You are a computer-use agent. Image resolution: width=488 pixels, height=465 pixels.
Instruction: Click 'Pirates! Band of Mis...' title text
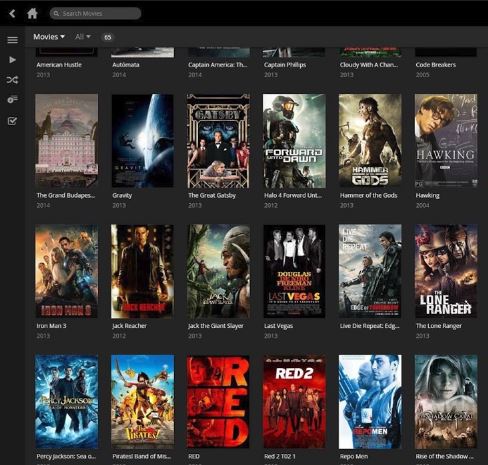coord(142,456)
